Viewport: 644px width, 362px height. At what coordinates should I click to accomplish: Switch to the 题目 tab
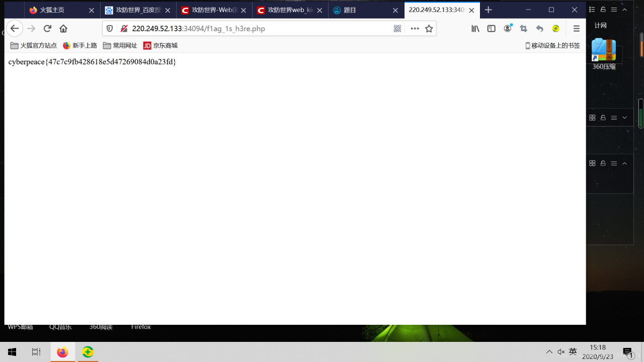[x=365, y=10]
